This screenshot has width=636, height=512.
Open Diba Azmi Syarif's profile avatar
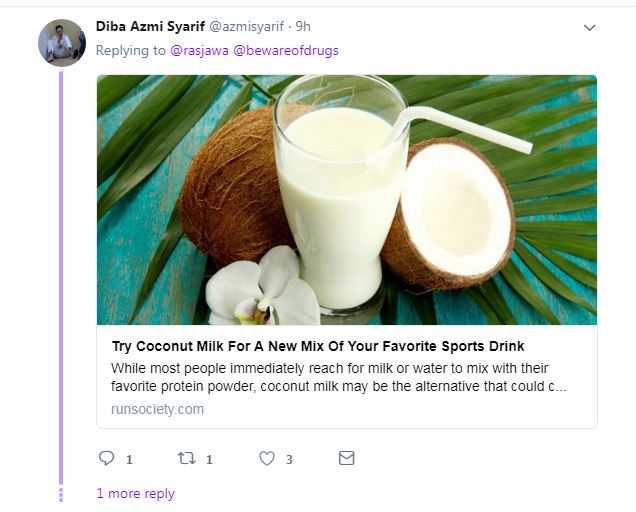pyautogui.click(x=62, y=43)
